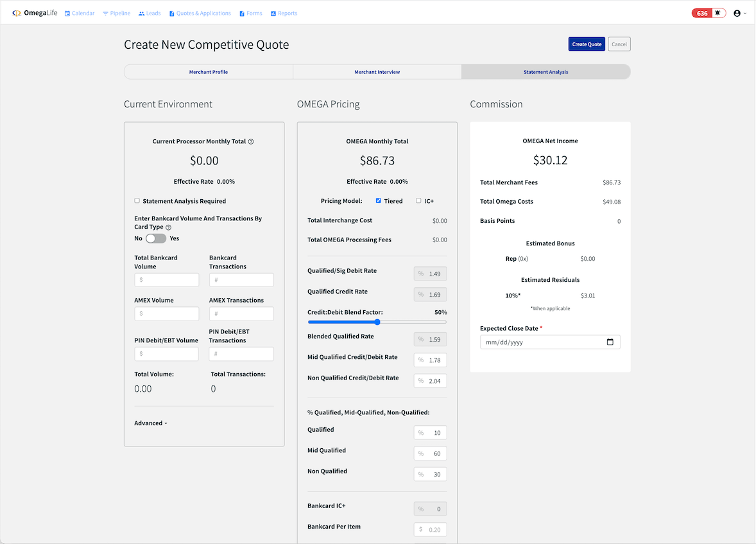Click the Non Qualified percentage field showing 30
Screen dimensions: 756x544
(430, 474)
